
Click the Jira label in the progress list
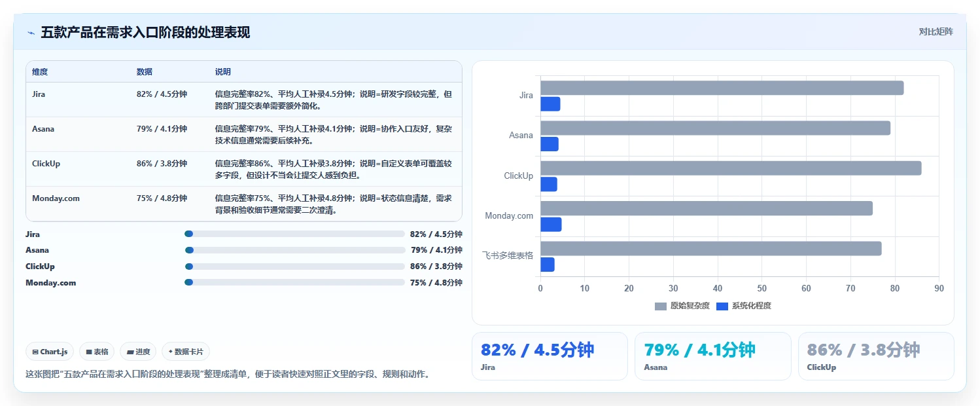pos(33,234)
